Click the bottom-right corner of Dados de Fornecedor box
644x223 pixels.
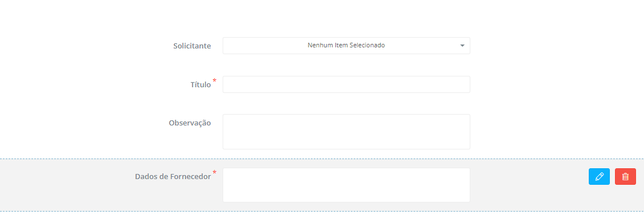(x=468, y=200)
